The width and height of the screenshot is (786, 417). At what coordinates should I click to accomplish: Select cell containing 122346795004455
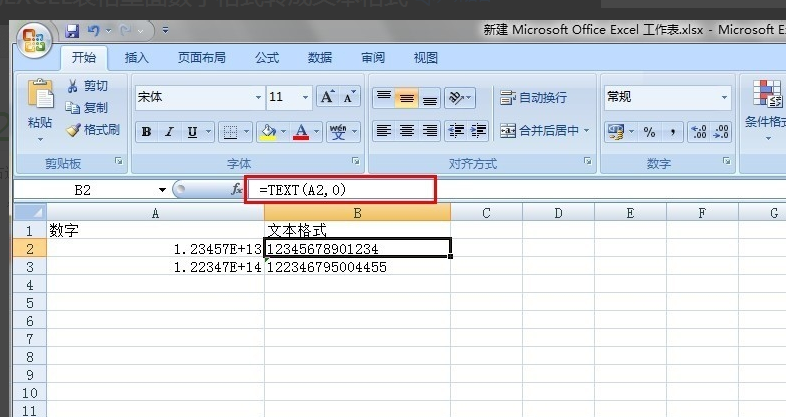click(357, 267)
